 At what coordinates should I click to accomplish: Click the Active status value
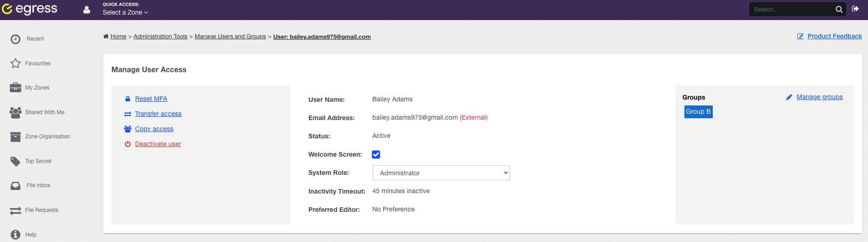pos(381,136)
